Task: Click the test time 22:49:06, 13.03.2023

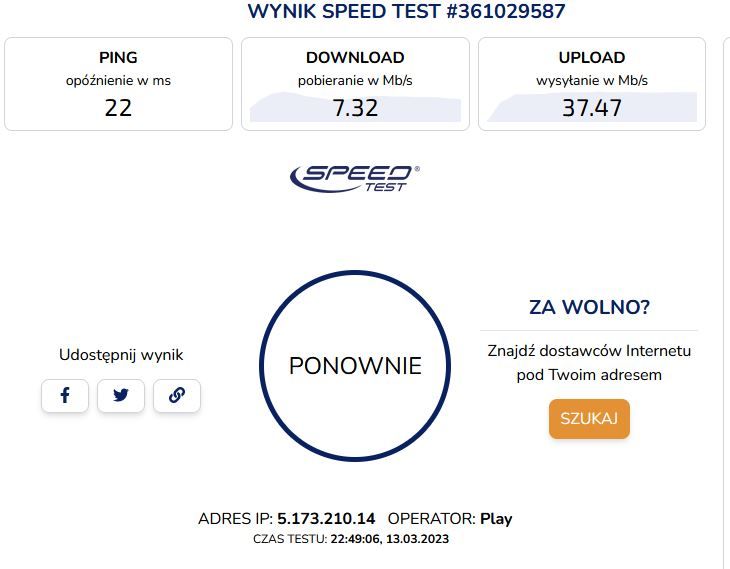Action: pos(390,539)
